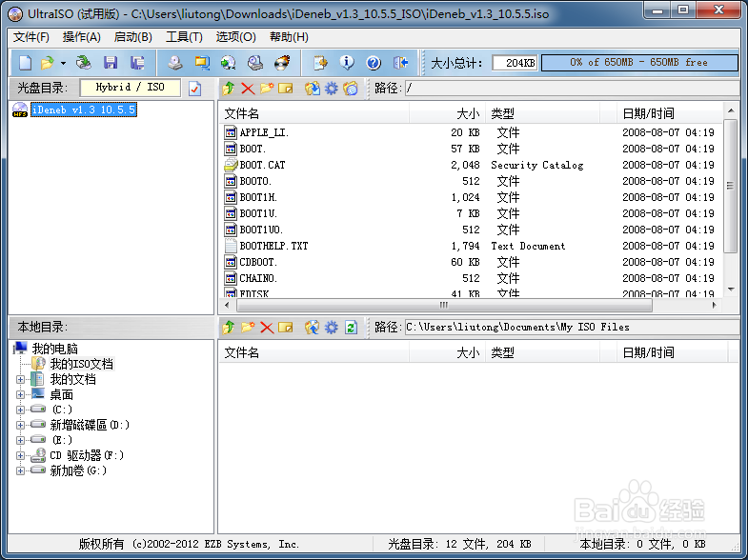Select the 我的ISO文档 tree item
748x560 pixels.
82,364
